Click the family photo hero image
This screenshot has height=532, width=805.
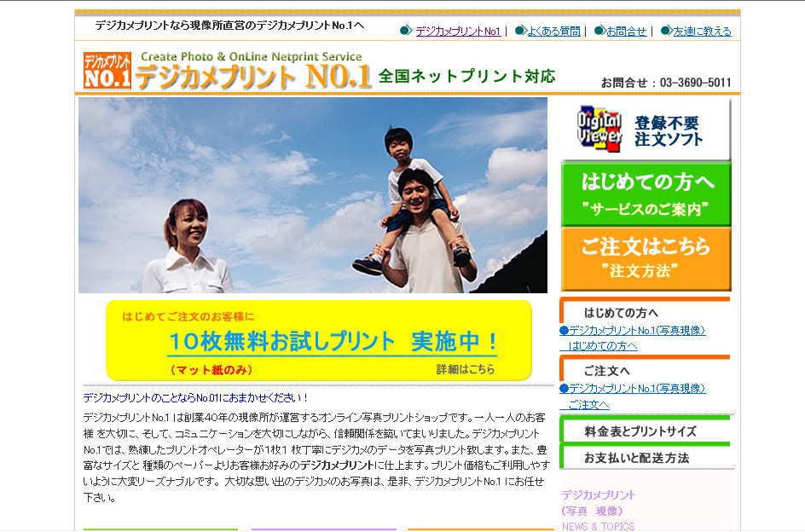pyautogui.click(x=313, y=195)
